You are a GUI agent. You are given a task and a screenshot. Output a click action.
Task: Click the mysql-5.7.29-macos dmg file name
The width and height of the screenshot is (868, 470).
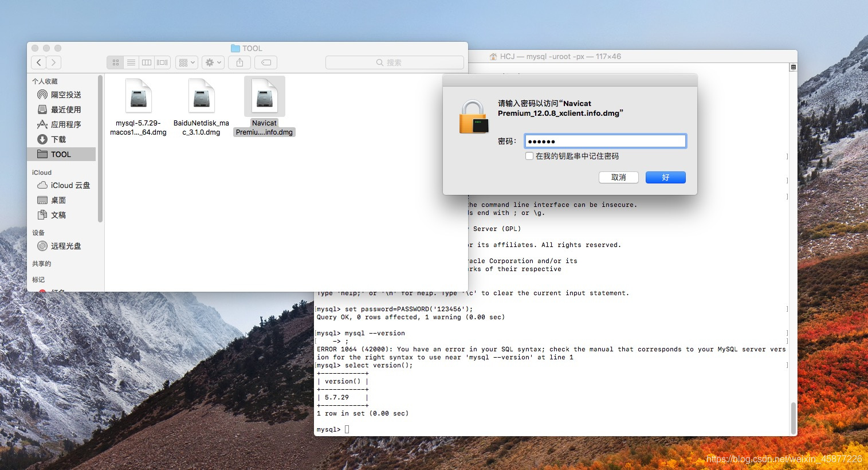138,128
